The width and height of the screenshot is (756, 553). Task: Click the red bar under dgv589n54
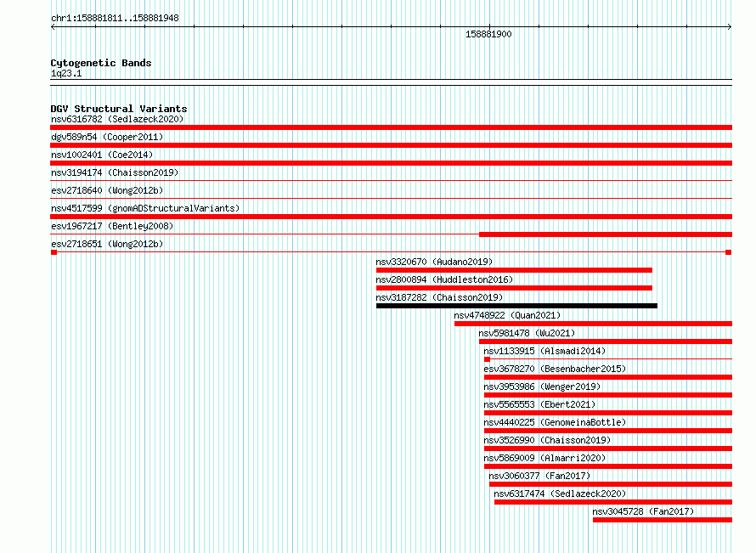(x=391, y=145)
